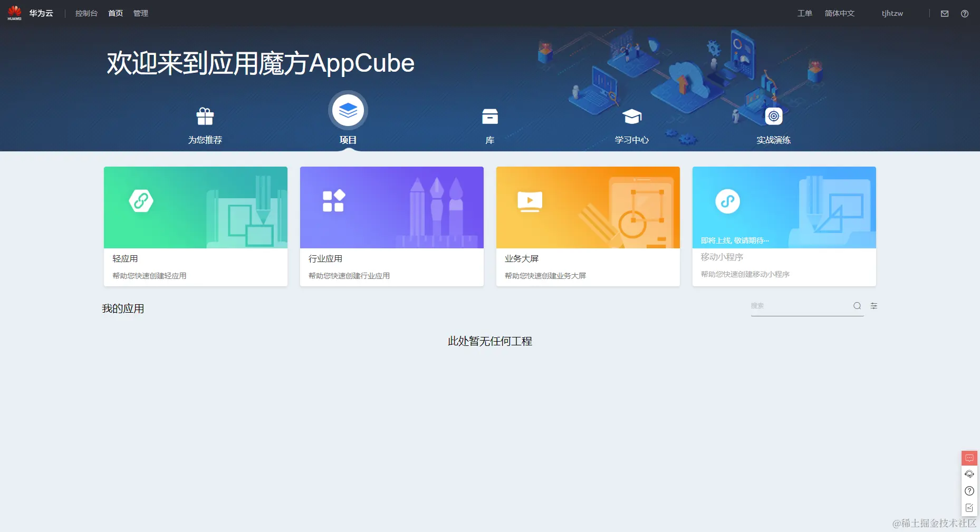
Task: Click 帮助您快速创建轻应用 description
Action: [x=149, y=276]
